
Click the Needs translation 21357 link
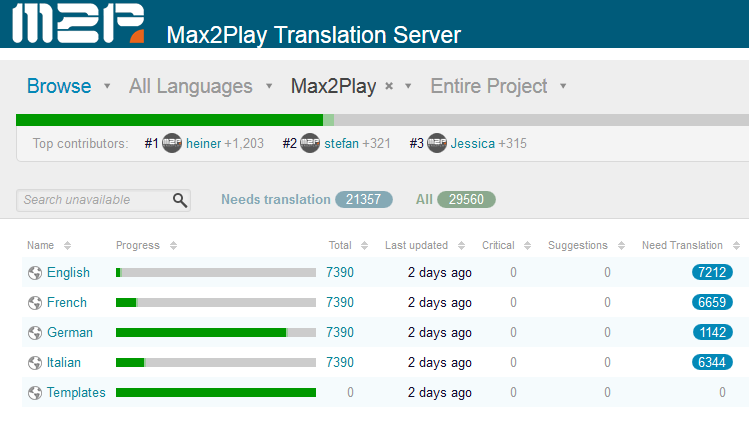coord(307,200)
